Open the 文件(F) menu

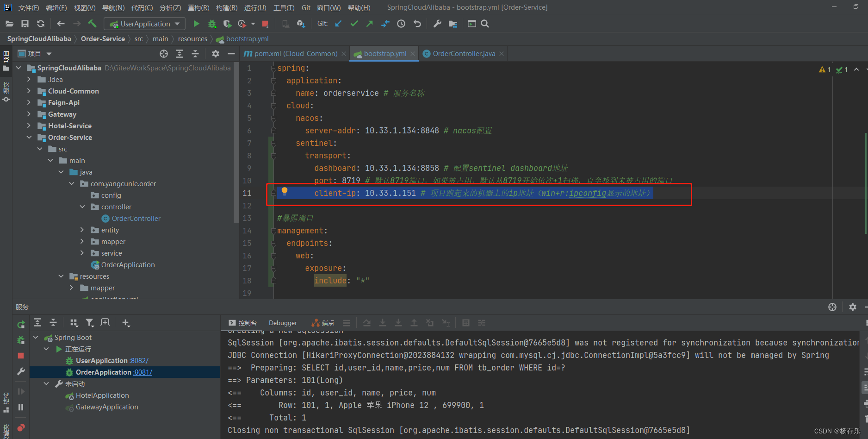(x=28, y=7)
